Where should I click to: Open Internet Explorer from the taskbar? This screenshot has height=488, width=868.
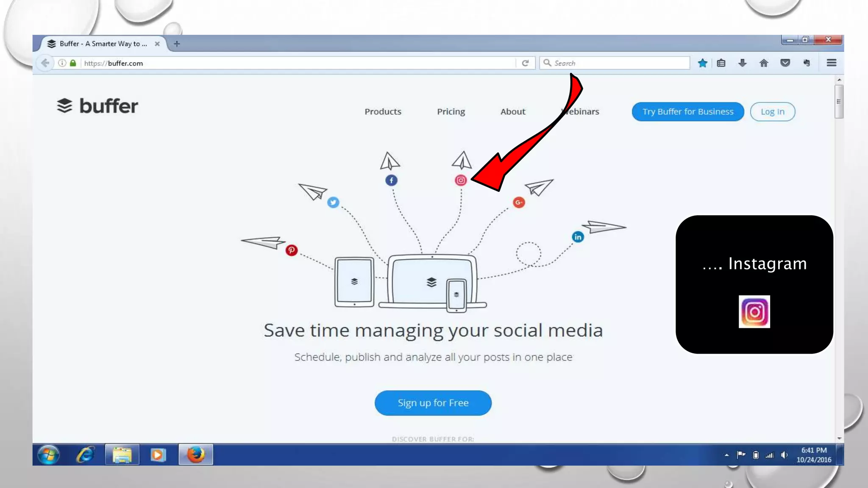[x=85, y=455]
